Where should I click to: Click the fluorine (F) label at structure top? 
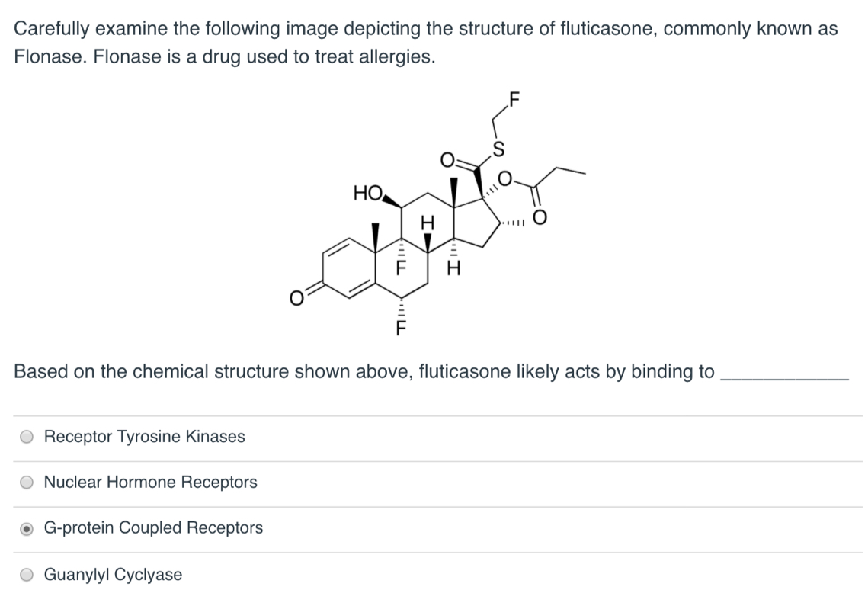pos(513,98)
